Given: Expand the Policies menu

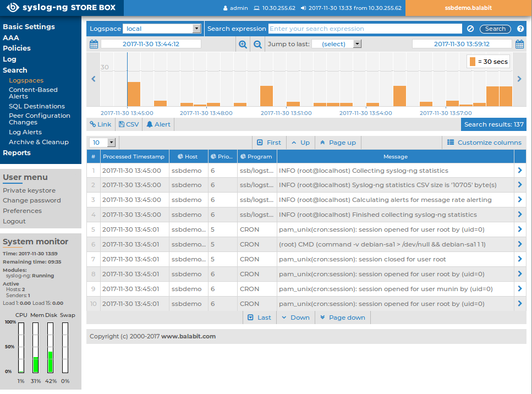Looking at the screenshot, I should click(17, 48).
